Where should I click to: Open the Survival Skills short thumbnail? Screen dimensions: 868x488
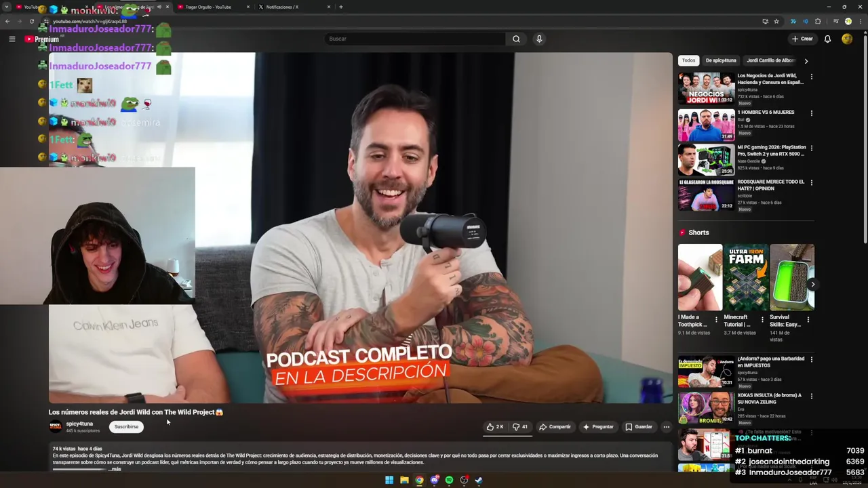click(x=792, y=277)
